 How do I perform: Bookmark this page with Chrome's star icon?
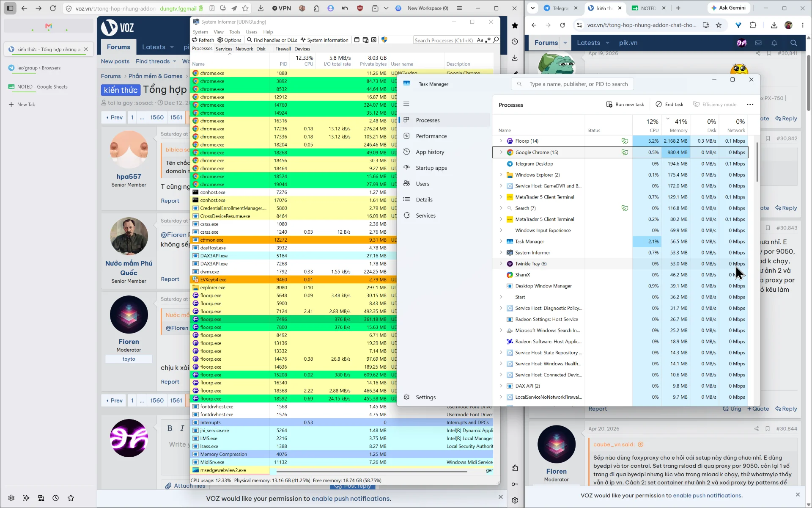pos(719,25)
